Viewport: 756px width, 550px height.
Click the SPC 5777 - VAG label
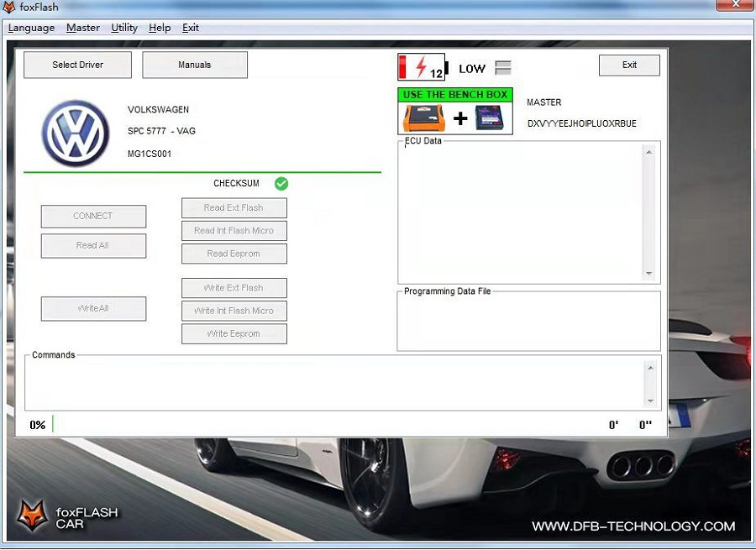tap(161, 131)
